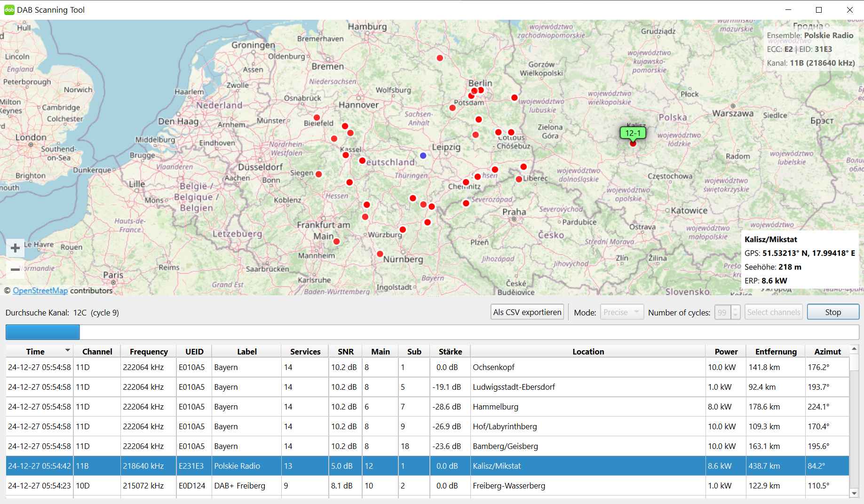
Task: Zoom in the map with plus button
Action: (x=15, y=248)
